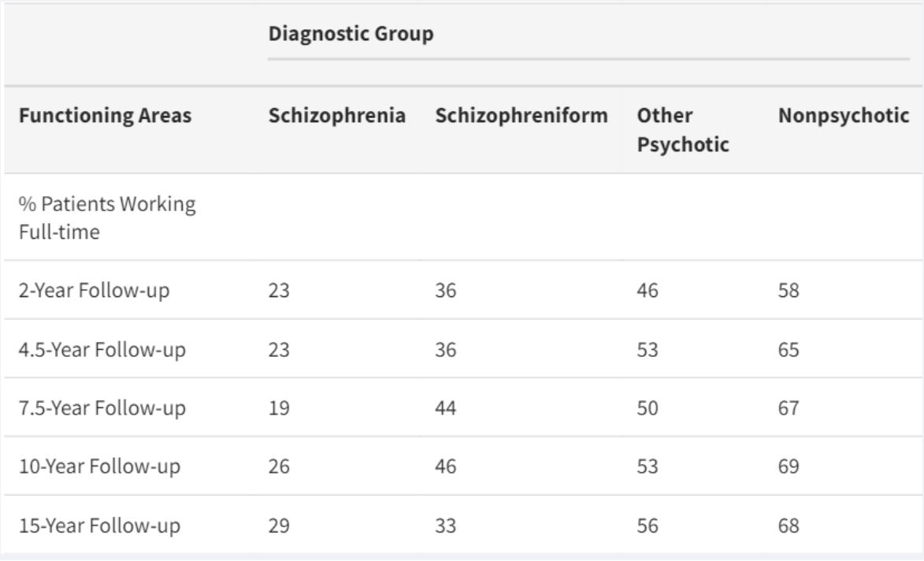Click the 7.5-Year Follow-up row label
Image resolution: width=924 pixels, height=561 pixels.
pos(102,407)
